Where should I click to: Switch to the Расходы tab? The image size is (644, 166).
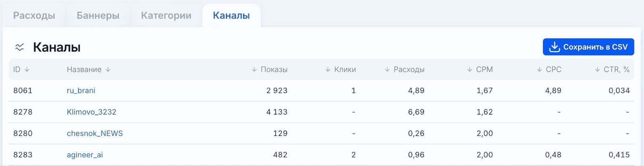(34, 15)
